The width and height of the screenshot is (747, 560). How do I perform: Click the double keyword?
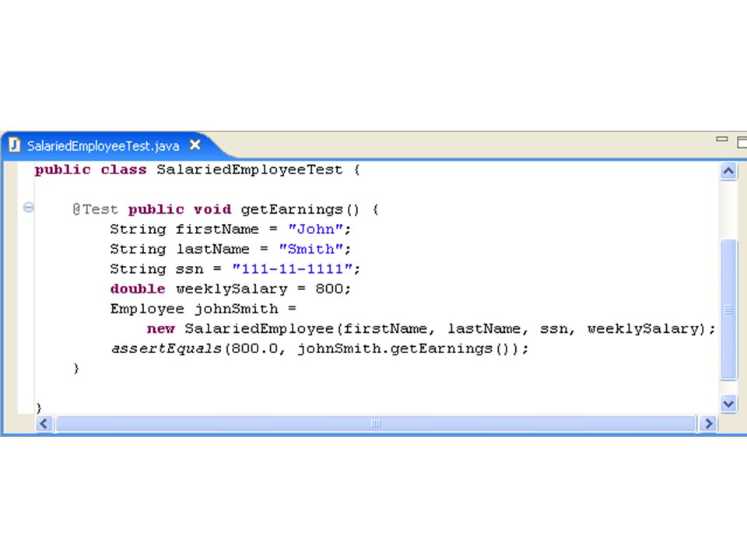[138, 289]
